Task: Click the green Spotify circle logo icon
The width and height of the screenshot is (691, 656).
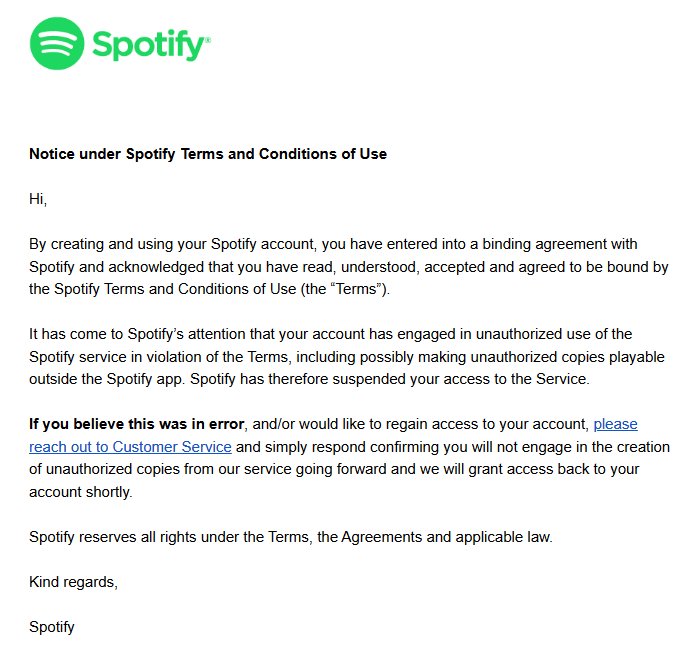Action: click(x=57, y=44)
